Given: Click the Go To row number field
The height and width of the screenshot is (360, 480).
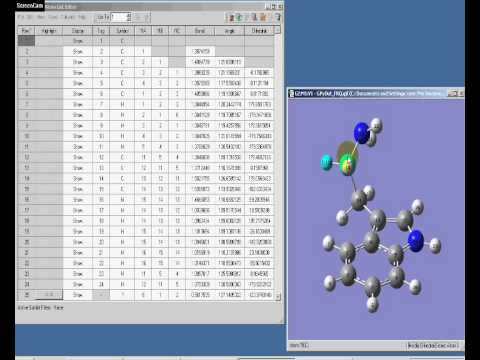Looking at the screenshot, I should pyautogui.click(x=119, y=17).
